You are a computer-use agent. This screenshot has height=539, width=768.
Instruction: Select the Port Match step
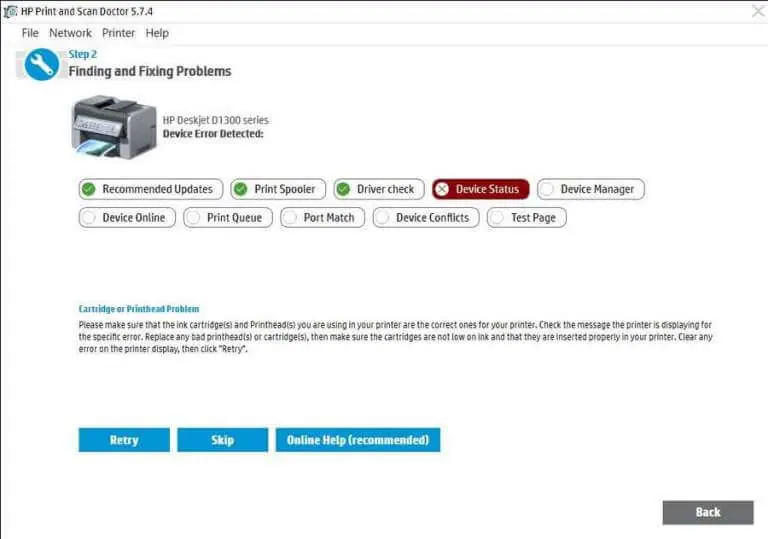[322, 218]
